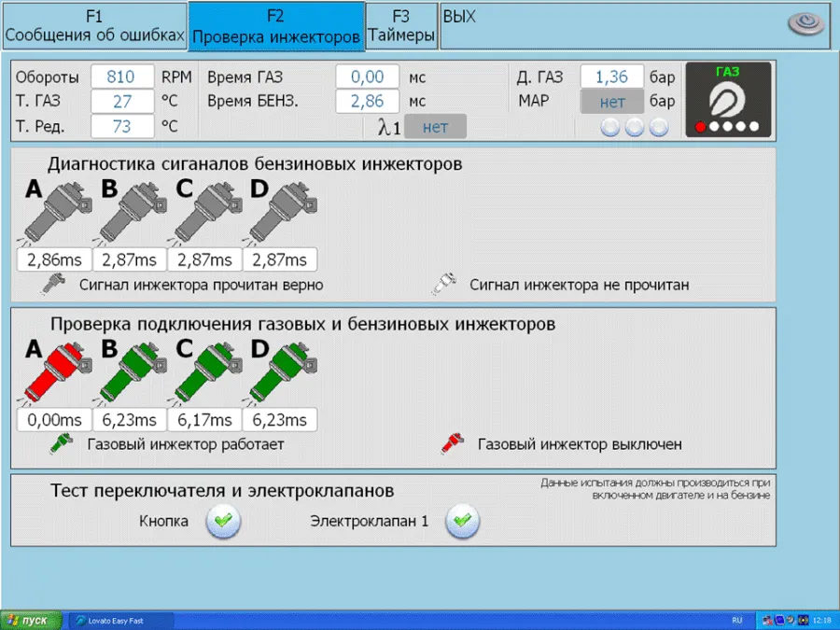
Task: Click the note about testing on бензине
Action: click(655, 489)
